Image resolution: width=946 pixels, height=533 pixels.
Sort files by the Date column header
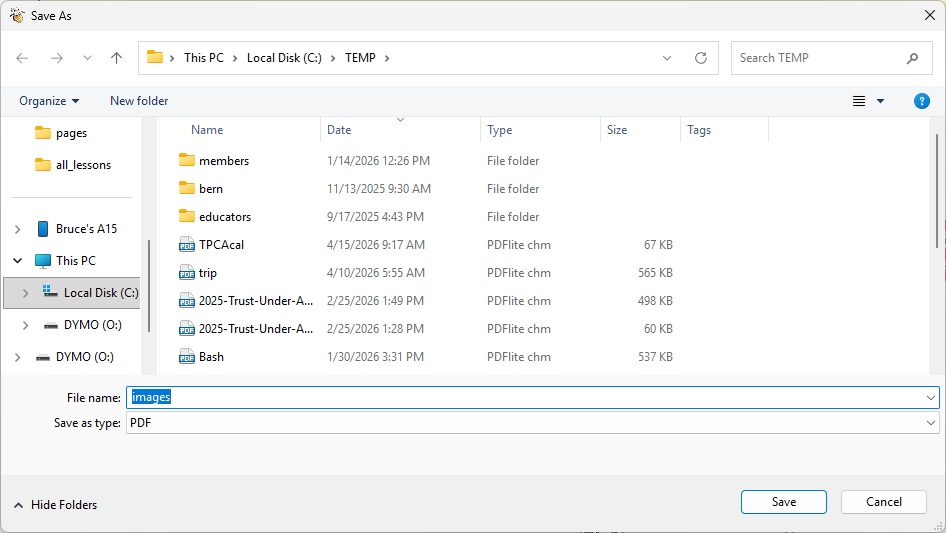(x=339, y=130)
